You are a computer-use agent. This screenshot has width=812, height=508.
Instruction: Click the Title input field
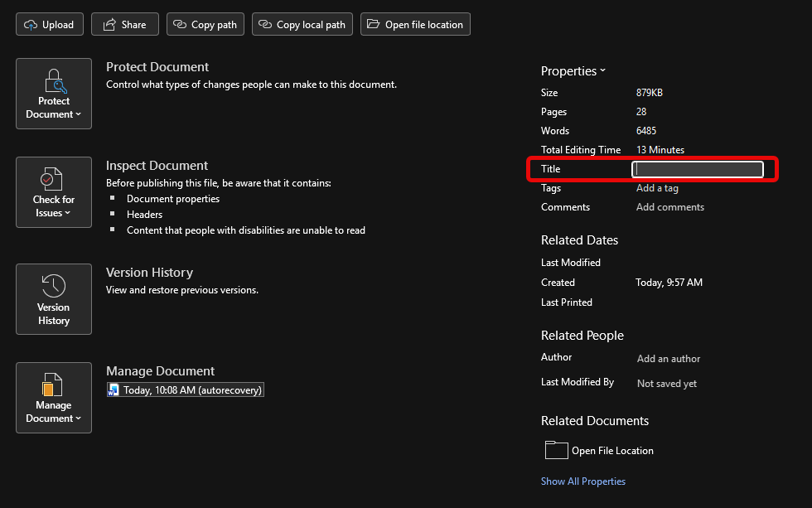pyautogui.click(x=697, y=169)
